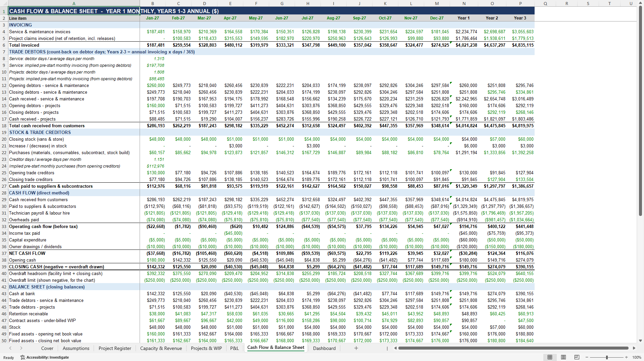Open the Cover sheet tab

point(47,348)
